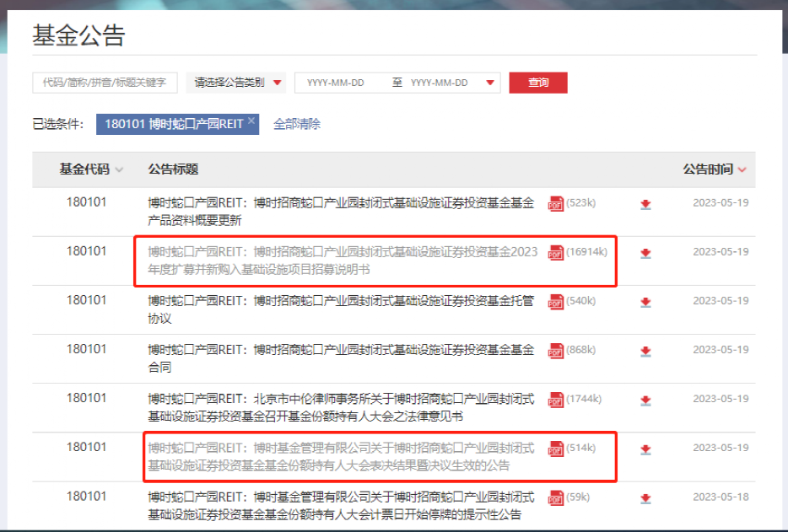Image resolution: width=788 pixels, height=532 pixels.
Task: Open PDF icon for 540k custody agreement
Action: pos(555,302)
